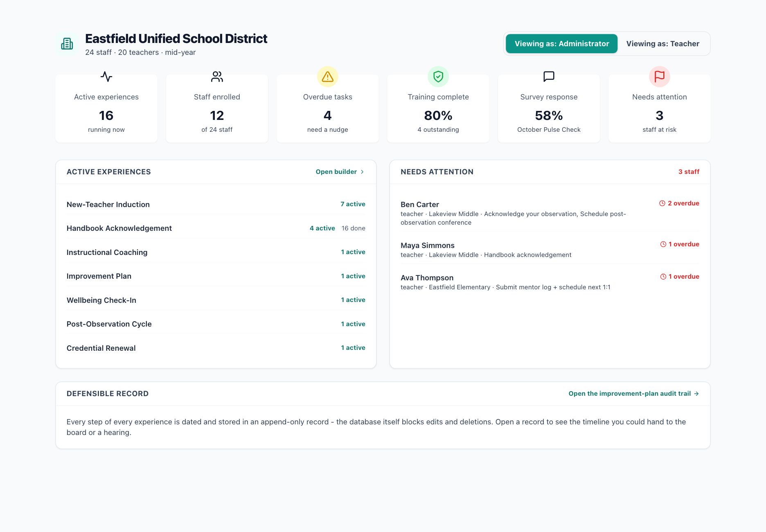The width and height of the screenshot is (766, 532).
Task: Click the Active Experiences panel heading
Action: (109, 172)
